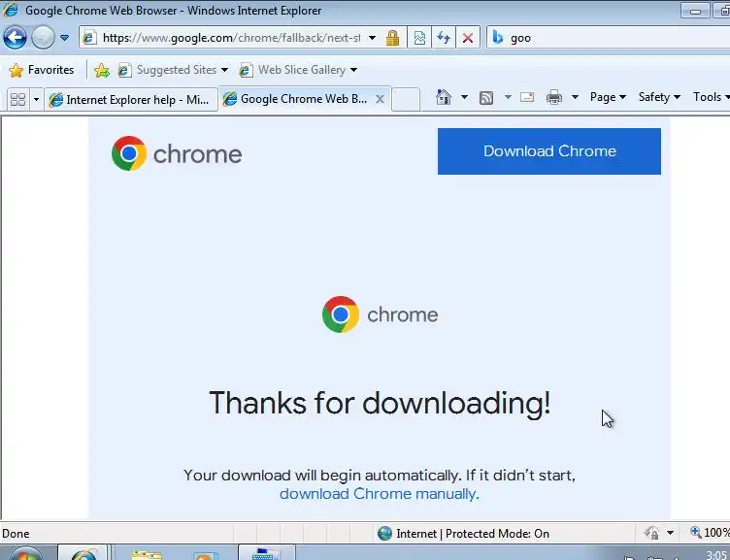
Task: Expand the tab list dropdown arrow
Action: (x=36, y=99)
